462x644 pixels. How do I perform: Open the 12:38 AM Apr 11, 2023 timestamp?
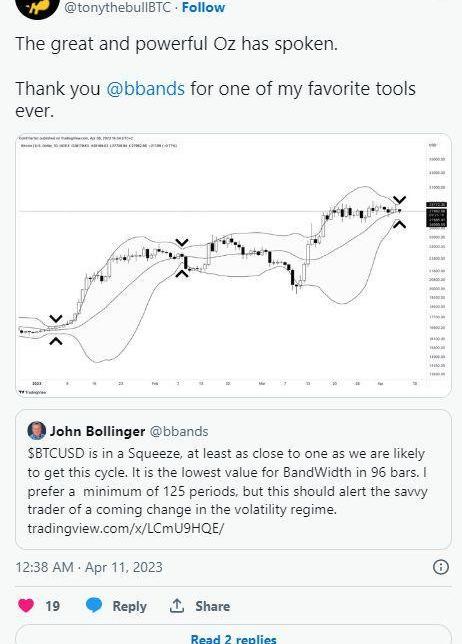pyautogui.click(x=89, y=567)
